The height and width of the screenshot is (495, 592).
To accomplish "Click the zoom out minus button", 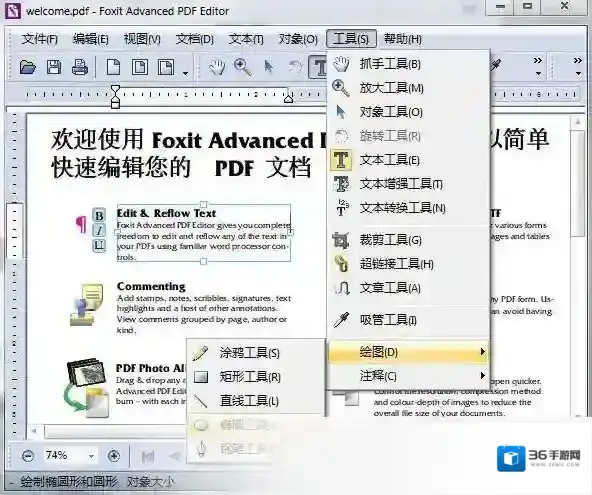I will pyautogui.click(x=28, y=456).
